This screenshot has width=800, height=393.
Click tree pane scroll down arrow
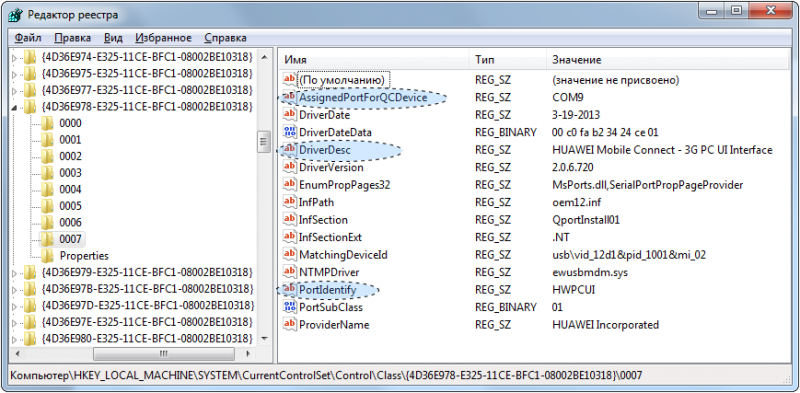click(x=264, y=338)
